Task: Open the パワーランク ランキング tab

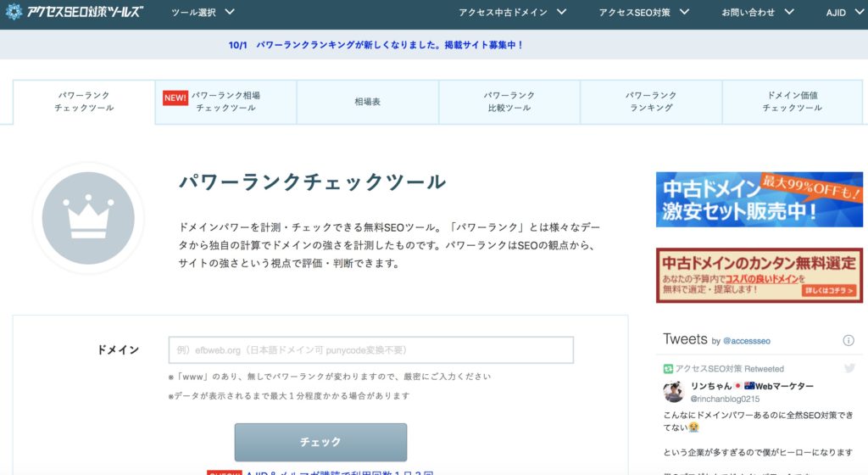Action: coord(651,102)
